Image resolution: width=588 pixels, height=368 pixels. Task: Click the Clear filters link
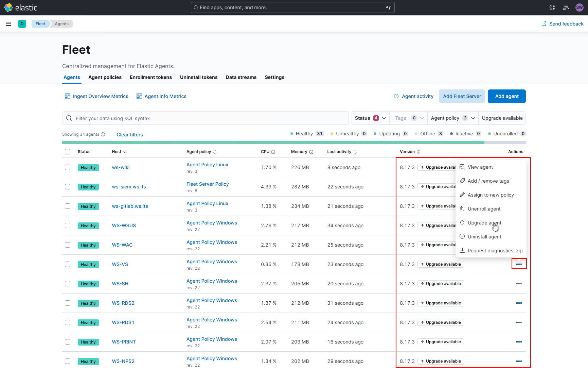[130, 135]
